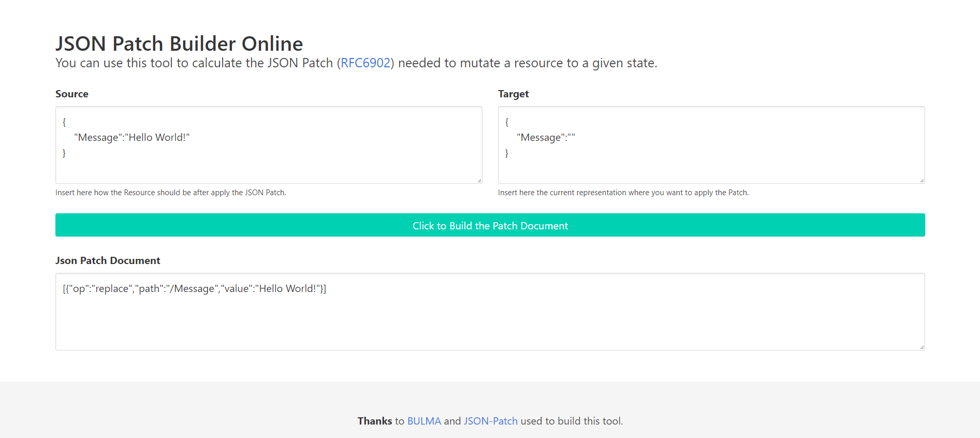
Task: Click the Target textarea resize handle
Action: tap(922, 181)
